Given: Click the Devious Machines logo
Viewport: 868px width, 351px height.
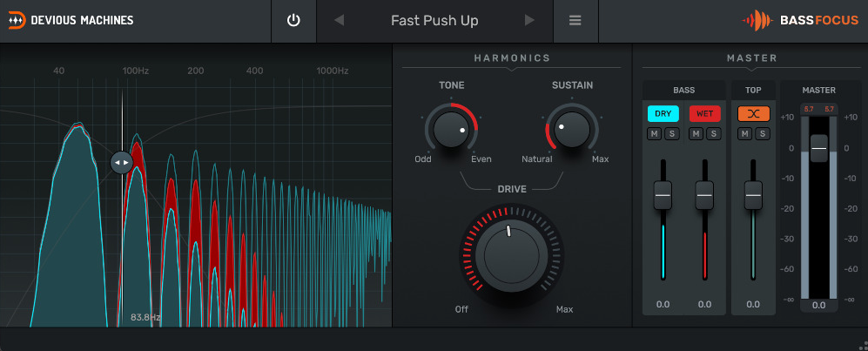Looking at the screenshot, I should [x=71, y=21].
